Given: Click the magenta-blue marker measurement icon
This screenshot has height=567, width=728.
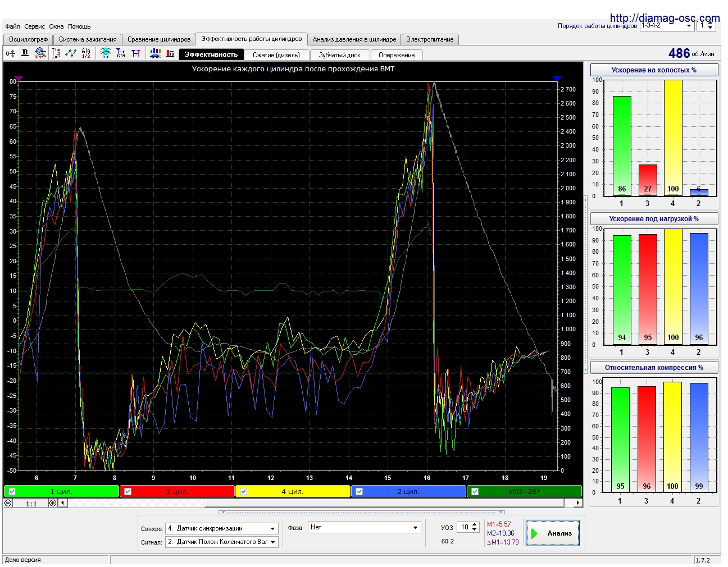Looking at the screenshot, I should (136, 53).
